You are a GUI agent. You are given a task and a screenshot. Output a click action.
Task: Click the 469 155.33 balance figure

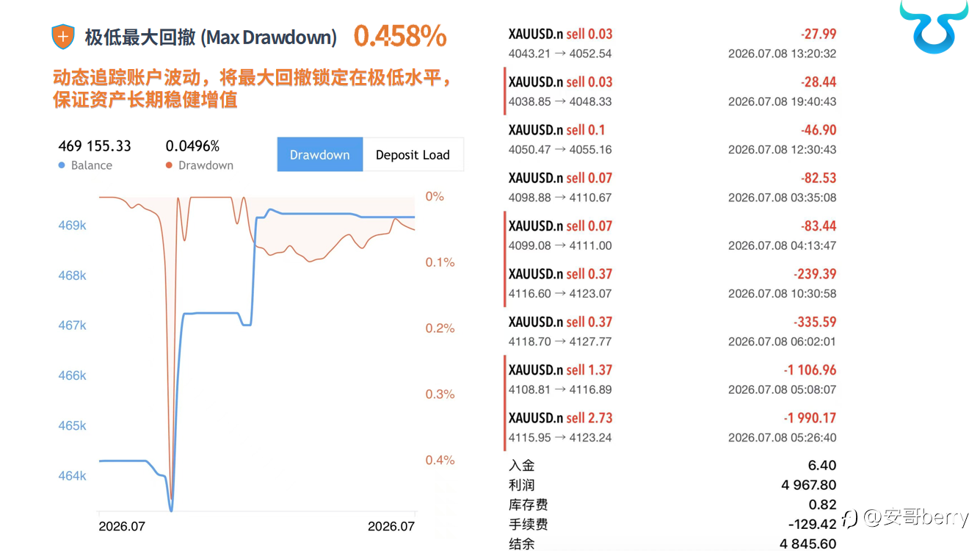(x=95, y=146)
